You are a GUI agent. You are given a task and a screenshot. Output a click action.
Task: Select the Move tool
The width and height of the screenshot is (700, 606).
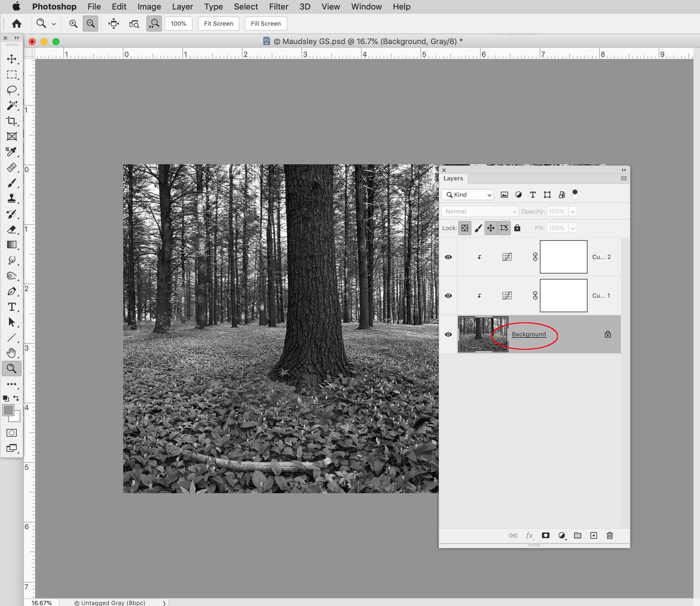12,59
